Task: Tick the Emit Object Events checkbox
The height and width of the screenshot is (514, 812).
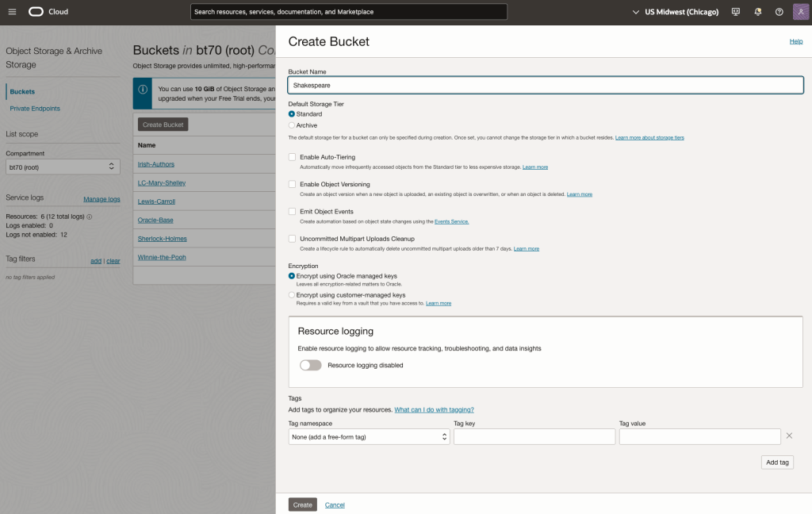Action: click(x=292, y=212)
